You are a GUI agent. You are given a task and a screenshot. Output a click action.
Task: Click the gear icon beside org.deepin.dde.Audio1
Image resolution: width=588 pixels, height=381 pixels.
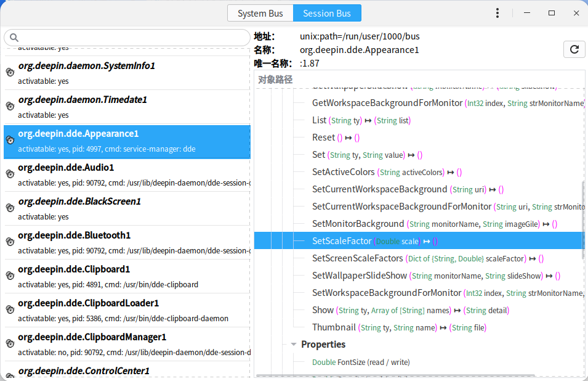click(x=10, y=174)
